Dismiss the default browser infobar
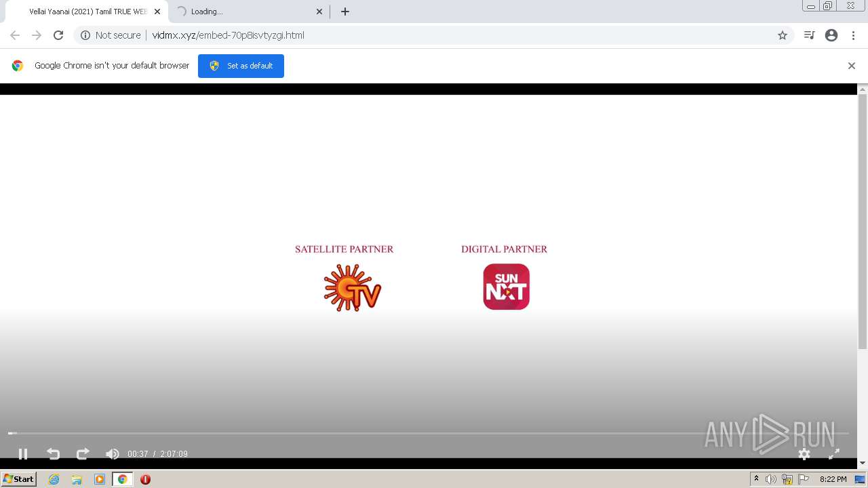This screenshot has width=868, height=488. tap(852, 66)
